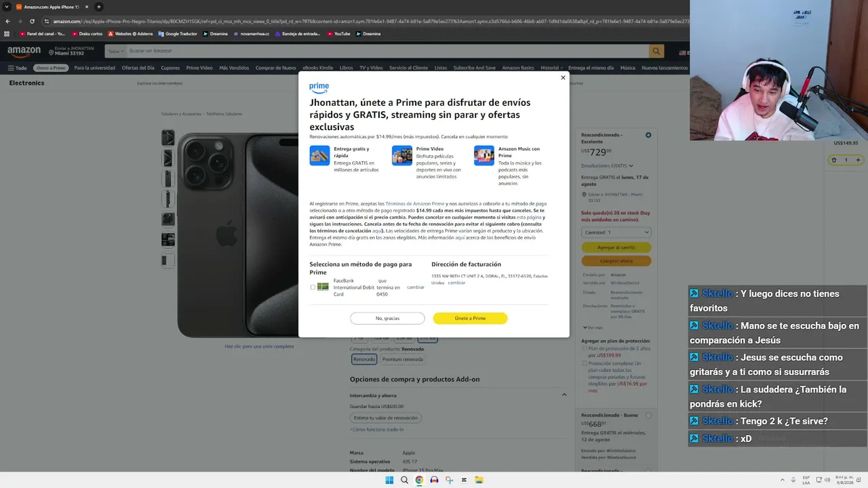Click the FaceBank card image icon

(323, 287)
